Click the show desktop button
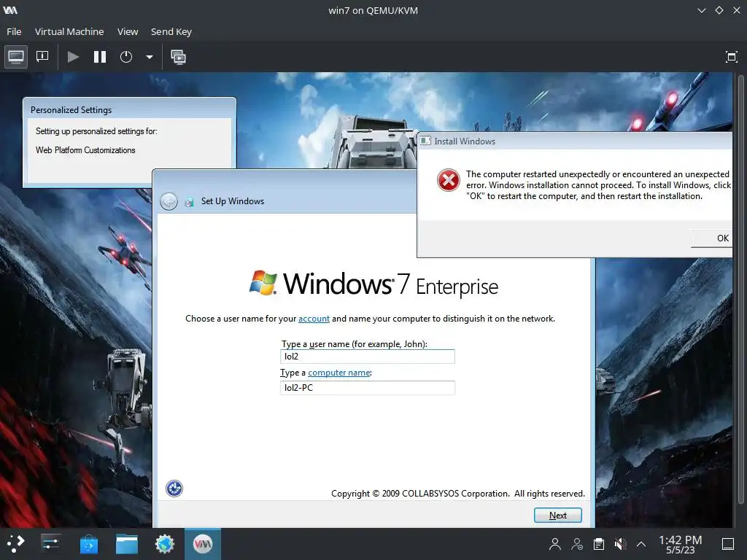 728,544
